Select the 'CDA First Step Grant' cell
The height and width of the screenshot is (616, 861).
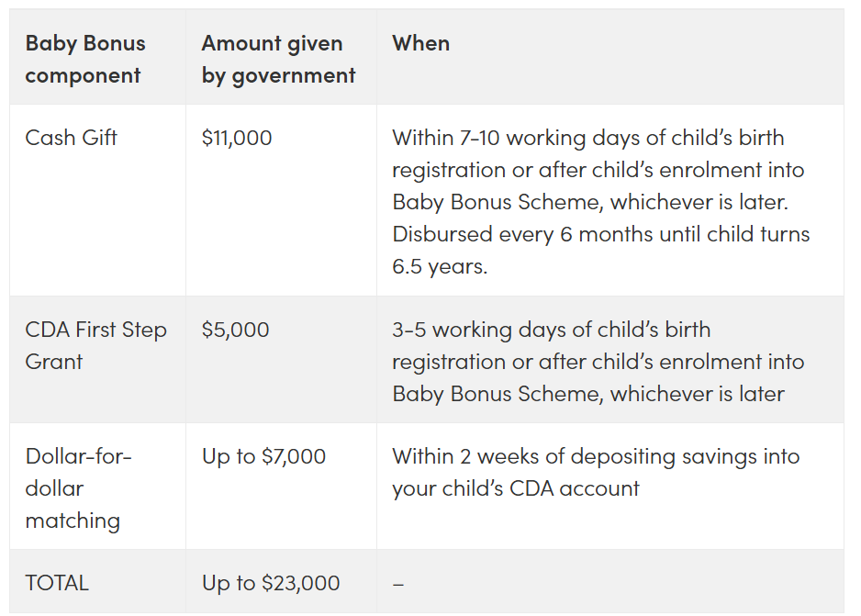(x=96, y=345)
